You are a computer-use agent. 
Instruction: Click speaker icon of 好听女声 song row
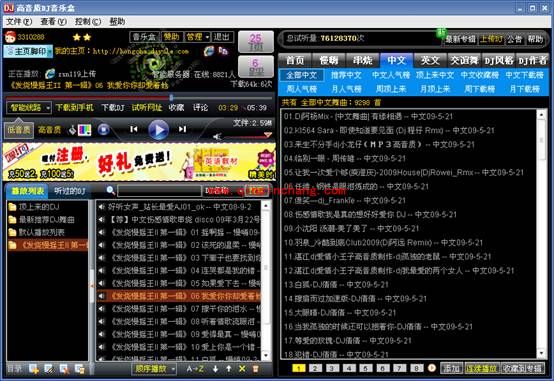(101, 207)
